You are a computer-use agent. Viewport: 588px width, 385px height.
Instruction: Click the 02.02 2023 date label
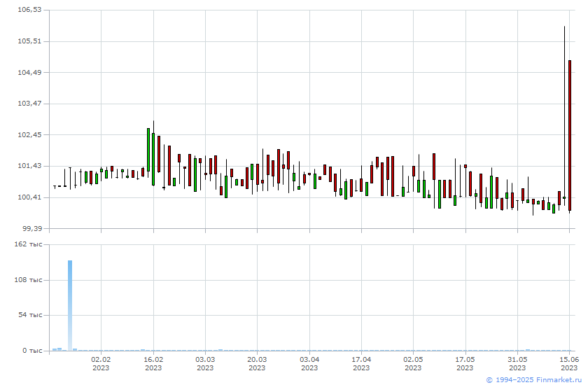(101, 363)
